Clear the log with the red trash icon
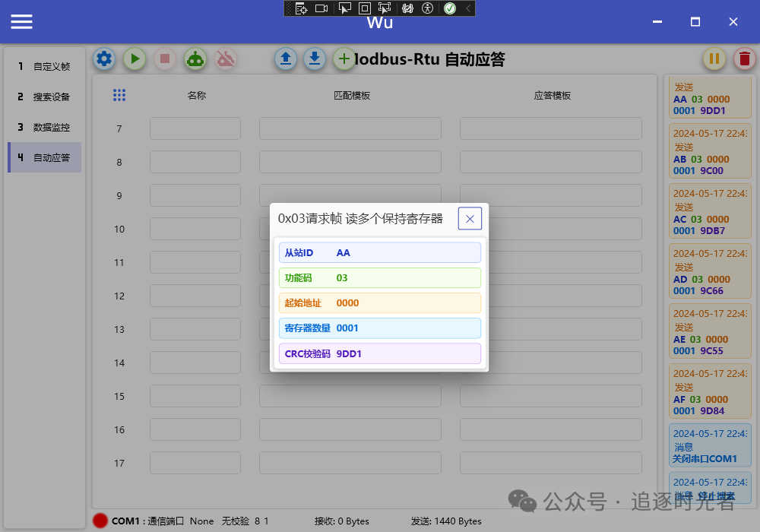The height and width of the screenshot is (532, 760). click(744, 59)
